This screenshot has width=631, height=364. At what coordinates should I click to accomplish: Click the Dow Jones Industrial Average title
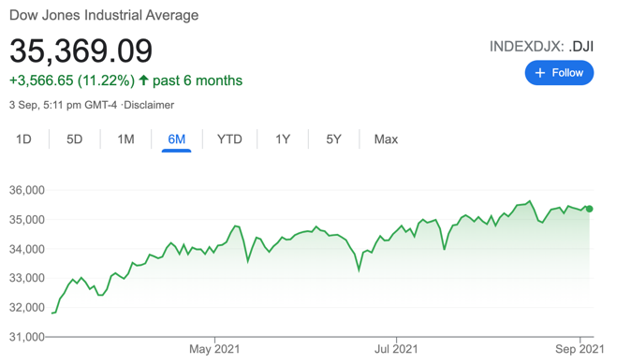click(x=104, y=15)
